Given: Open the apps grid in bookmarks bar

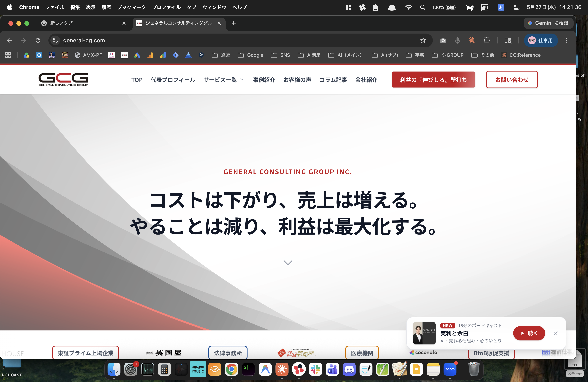Looking at the screenshot, I should coord(8,55).
